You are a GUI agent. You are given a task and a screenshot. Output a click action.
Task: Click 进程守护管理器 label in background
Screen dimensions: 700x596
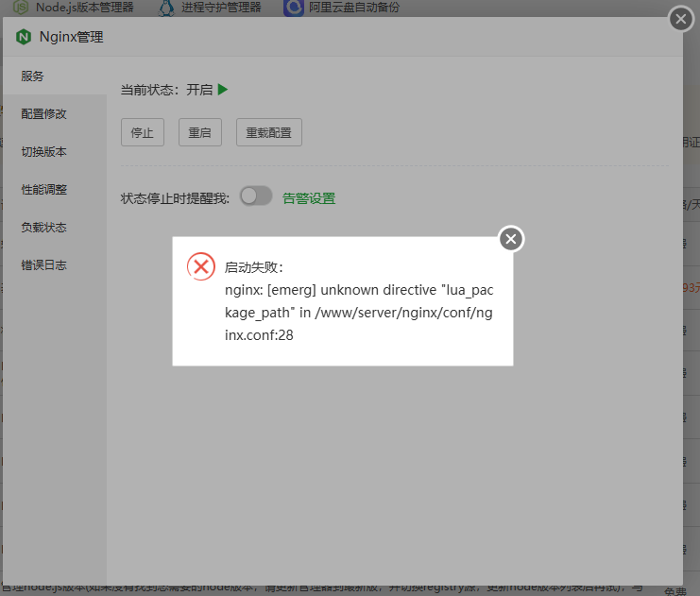tap(221, 8)
